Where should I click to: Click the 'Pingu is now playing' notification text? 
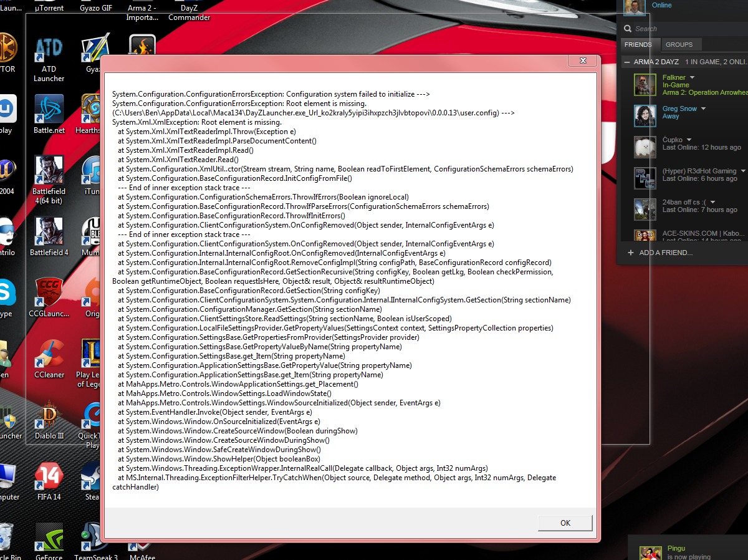tap(689, 553)
